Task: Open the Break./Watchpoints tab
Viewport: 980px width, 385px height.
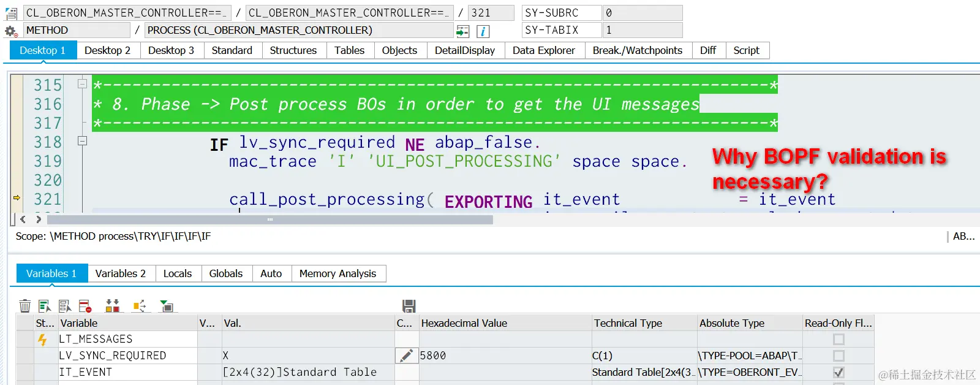Action: pyautogui.click(x=638, y=50)
